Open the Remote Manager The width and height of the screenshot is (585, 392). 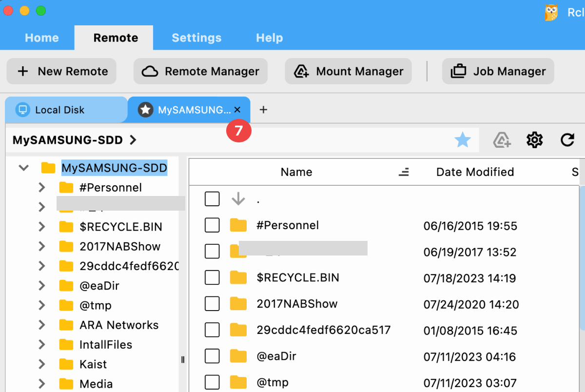pyautogui.click(x=200, y=71)
